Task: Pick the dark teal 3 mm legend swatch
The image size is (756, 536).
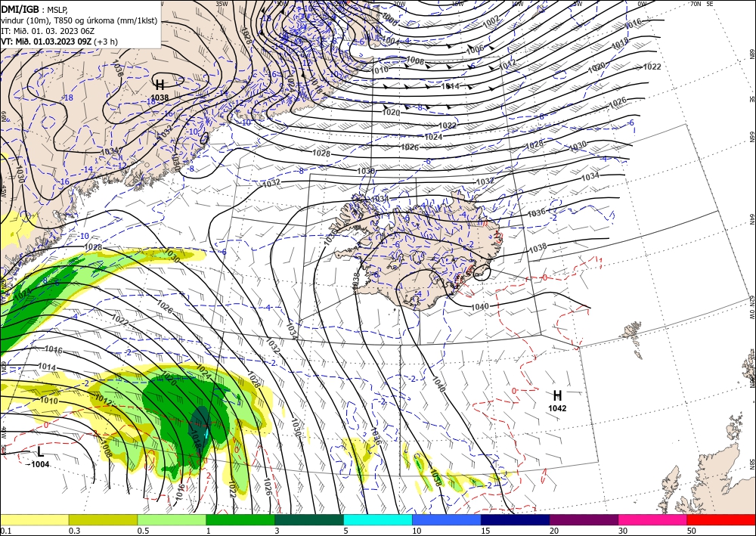Action: point(309,519)
